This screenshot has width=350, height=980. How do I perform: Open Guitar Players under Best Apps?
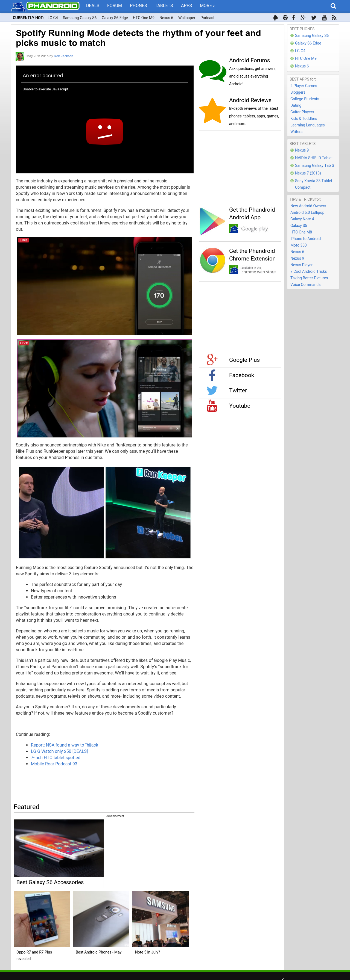302,112
